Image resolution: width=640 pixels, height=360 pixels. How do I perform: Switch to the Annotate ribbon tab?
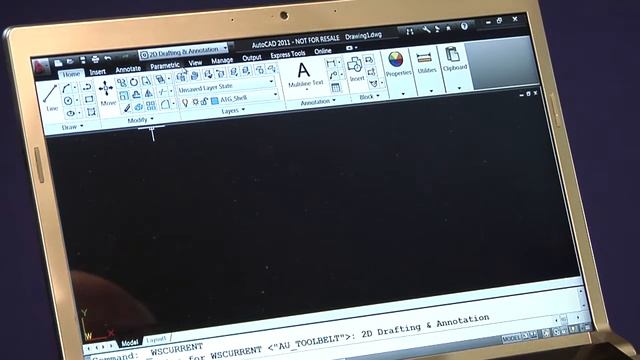pyautogui.click(x=128, y=69)
